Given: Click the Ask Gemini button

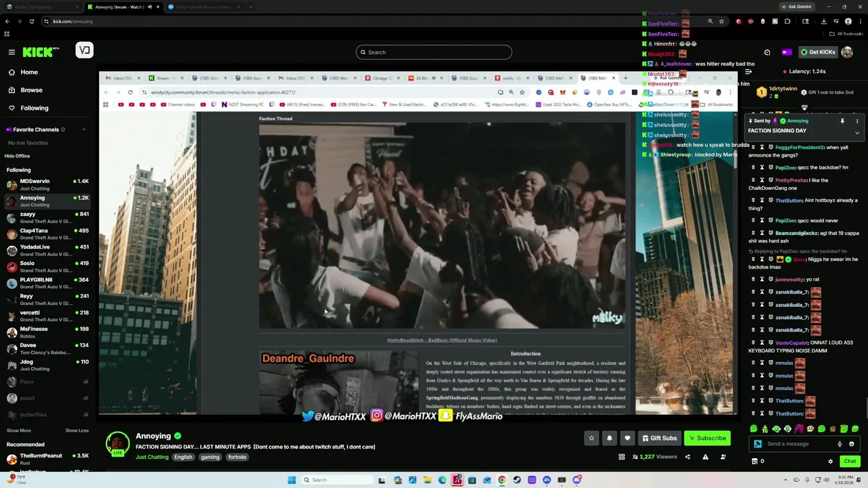Looking at the screenshot, I should 797,6.
